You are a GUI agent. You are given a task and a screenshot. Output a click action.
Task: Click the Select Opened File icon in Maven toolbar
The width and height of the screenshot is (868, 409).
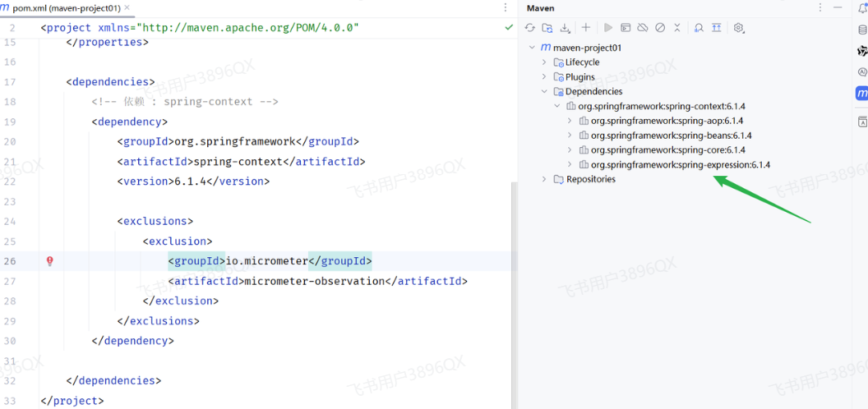click(x=716, y=28)
